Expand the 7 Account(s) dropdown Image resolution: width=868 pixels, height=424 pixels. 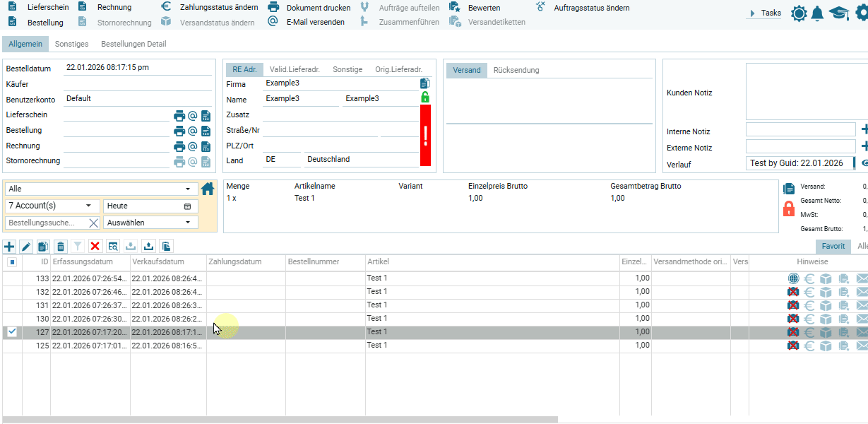(52, 206)
